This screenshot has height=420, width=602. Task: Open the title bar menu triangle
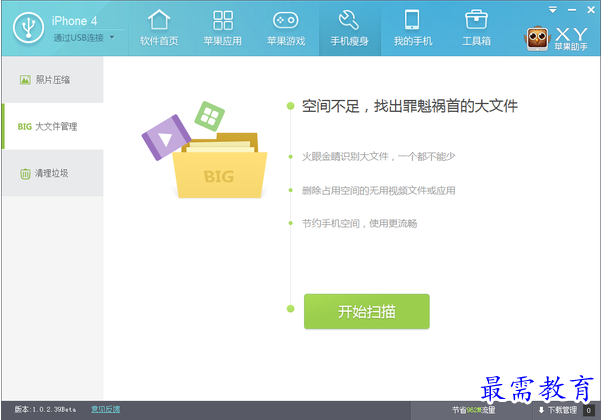(x=552, y=10)
